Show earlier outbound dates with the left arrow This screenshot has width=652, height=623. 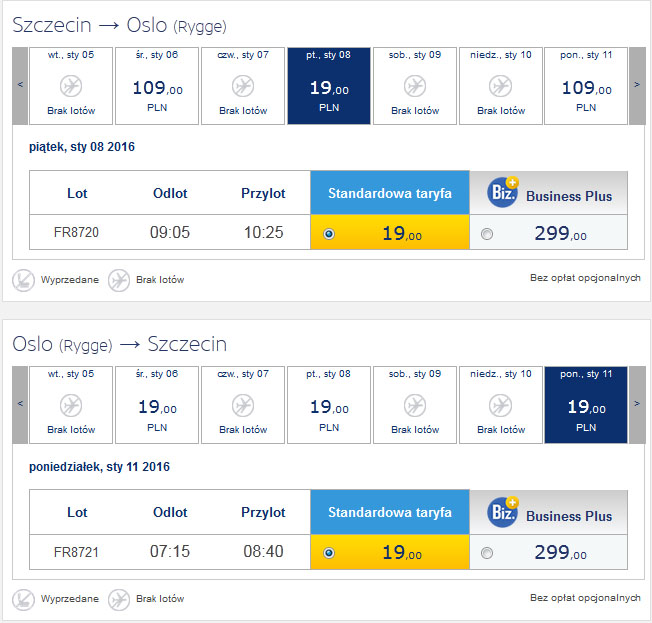[x=20, y=86]
